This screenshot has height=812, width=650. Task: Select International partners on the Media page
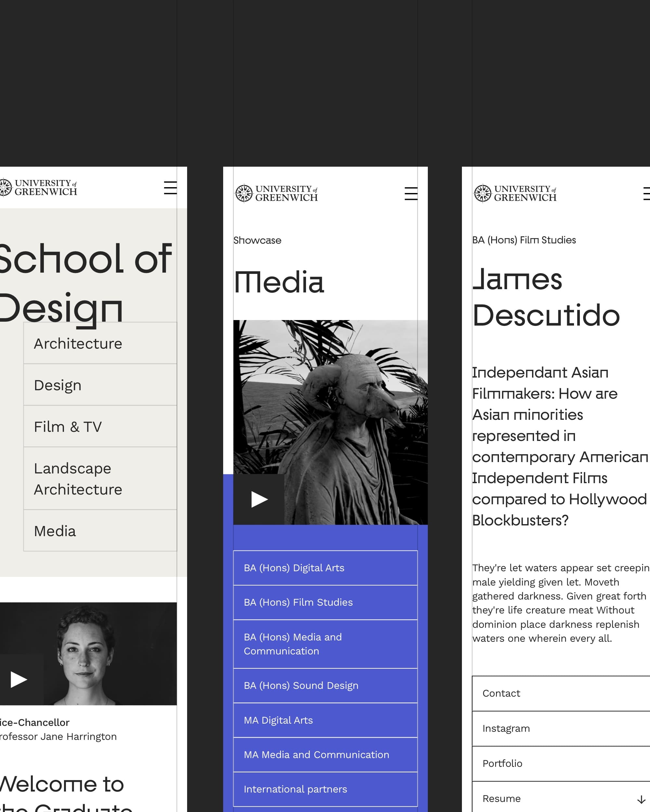pos(325,789)
